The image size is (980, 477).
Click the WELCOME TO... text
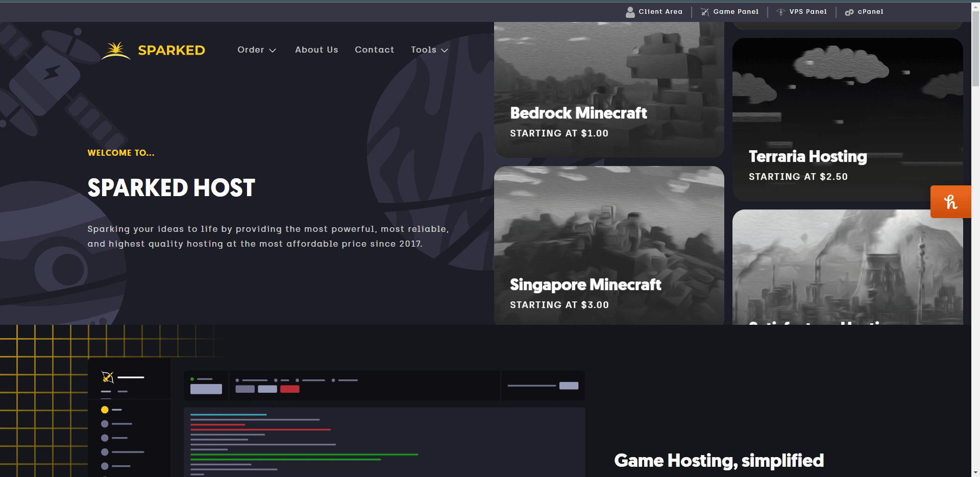(121, 153)
